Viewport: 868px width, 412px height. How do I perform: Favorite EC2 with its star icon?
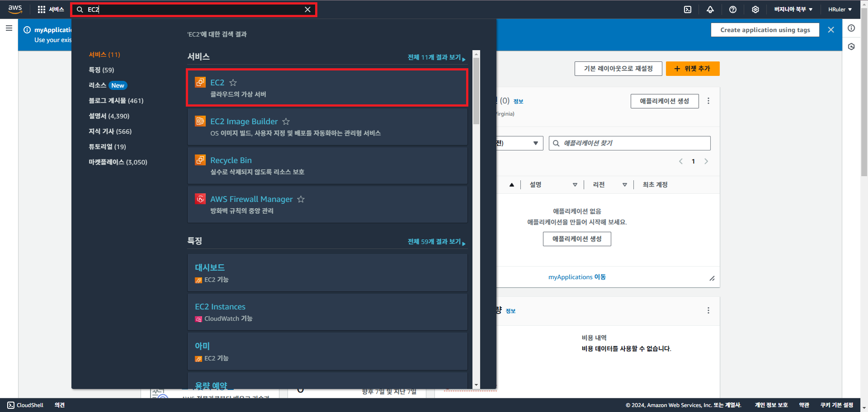233,83
